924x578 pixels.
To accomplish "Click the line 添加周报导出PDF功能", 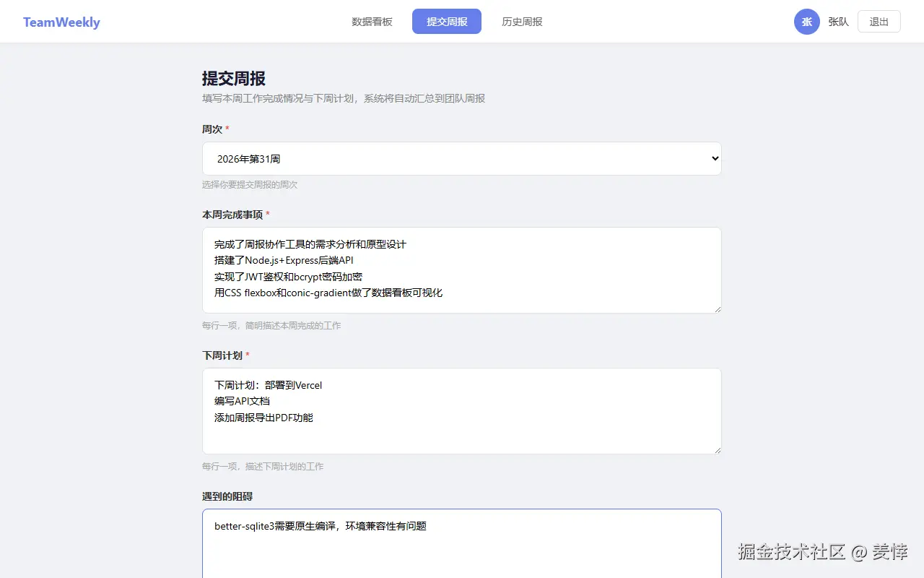I will 263,418.
